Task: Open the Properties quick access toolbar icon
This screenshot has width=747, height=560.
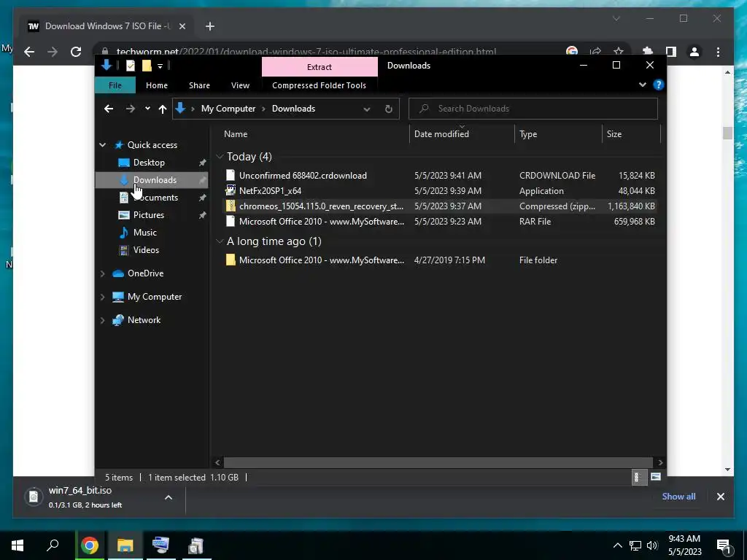Action: pos(131,66)
